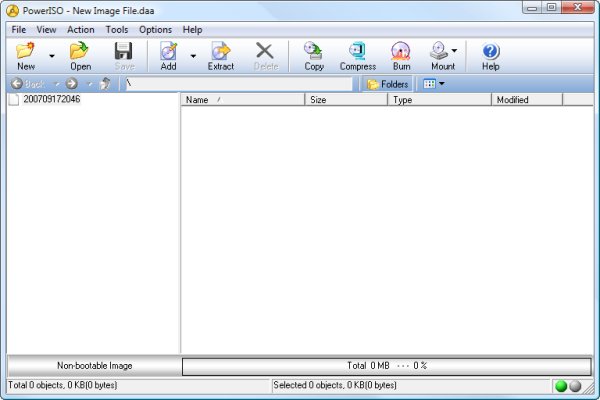Open the view mode dropdown arrow
The width and height of the screenshot is (600, 400).
click(x=442, y=84)
